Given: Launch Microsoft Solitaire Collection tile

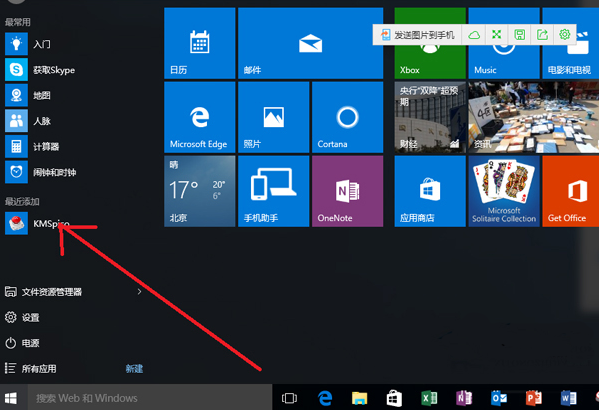Looking at the screenshot, I should click(x=504, y=191).
